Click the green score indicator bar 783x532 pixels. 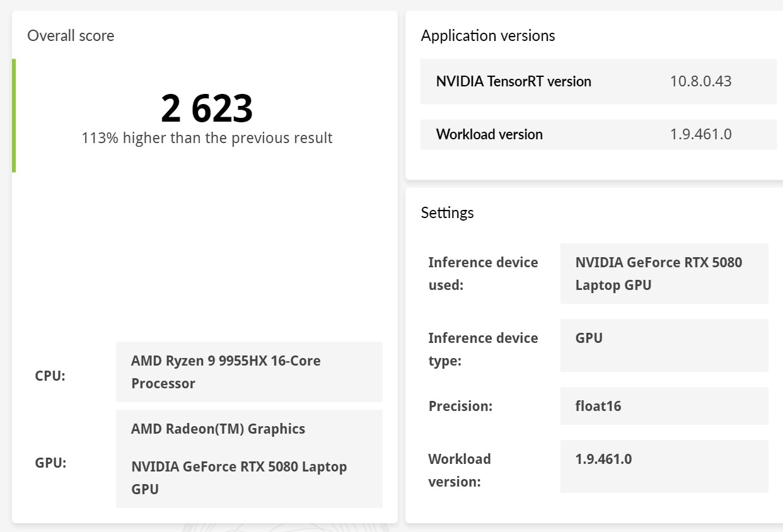click(14, 115)
